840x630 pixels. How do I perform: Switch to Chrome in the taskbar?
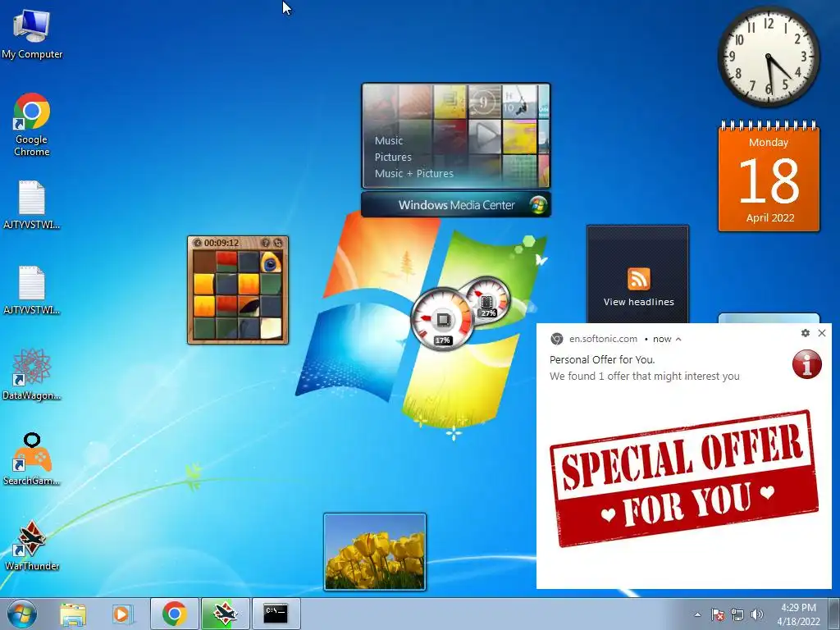(174, 614)
